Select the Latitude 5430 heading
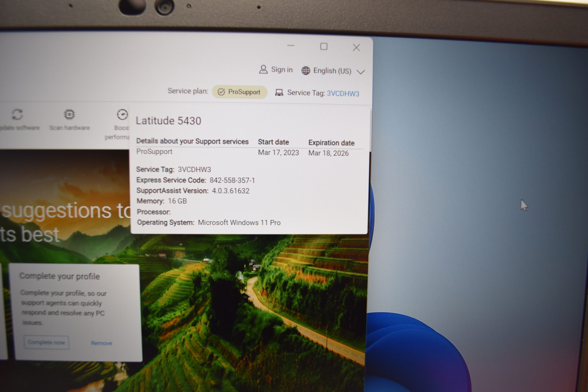This screenshot has height=392, width=588. (168, 121)
